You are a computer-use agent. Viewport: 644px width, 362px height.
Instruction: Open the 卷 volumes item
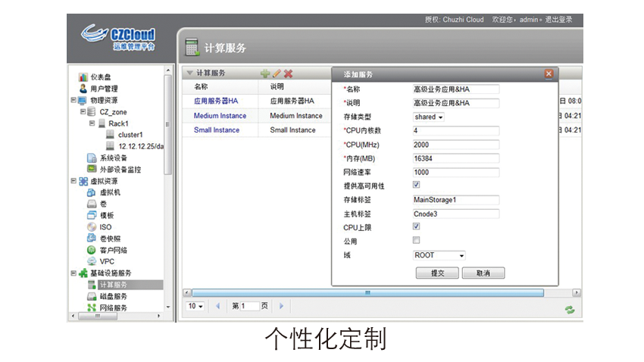coord(103,204)
